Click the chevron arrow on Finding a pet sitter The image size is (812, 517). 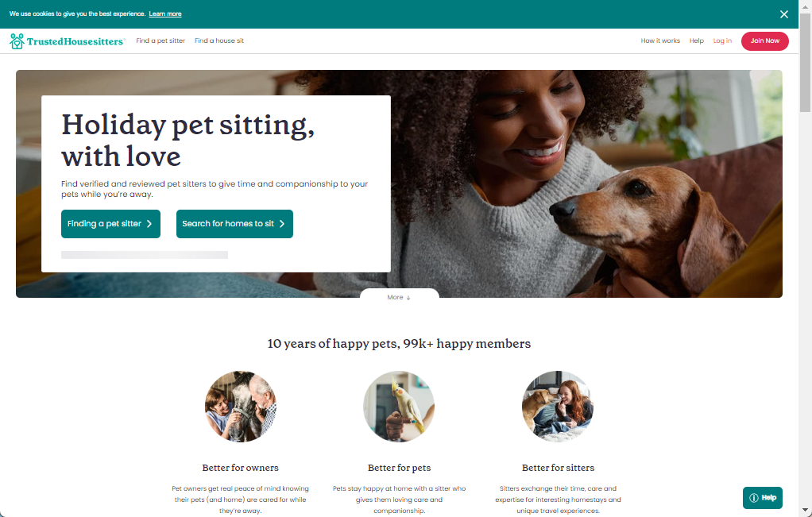coord(149,224)
